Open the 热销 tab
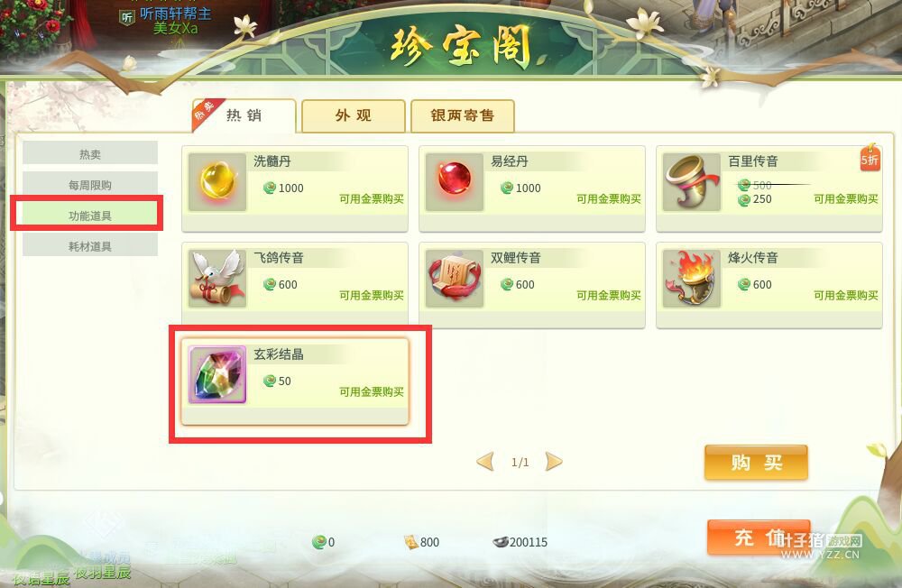 (244, 115)
